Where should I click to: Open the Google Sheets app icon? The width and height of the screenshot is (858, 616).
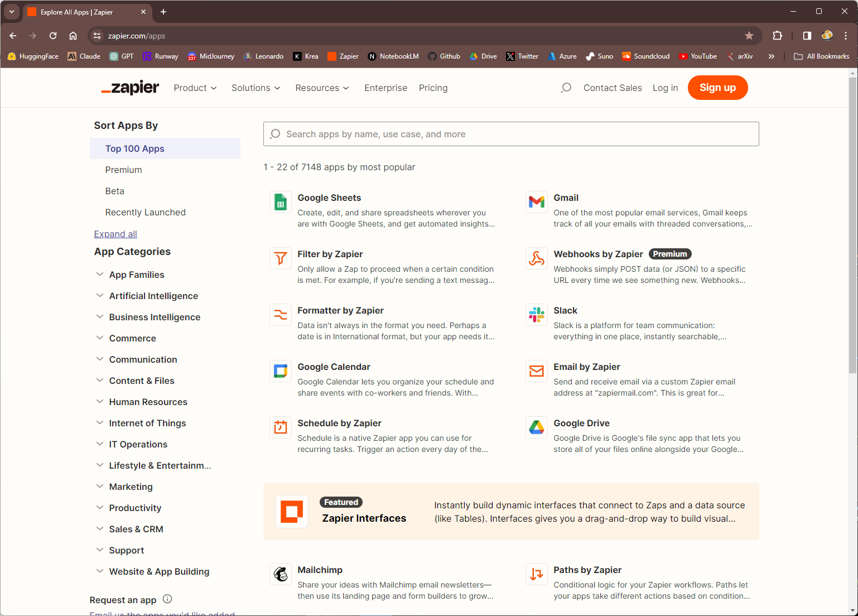[281, 202]
